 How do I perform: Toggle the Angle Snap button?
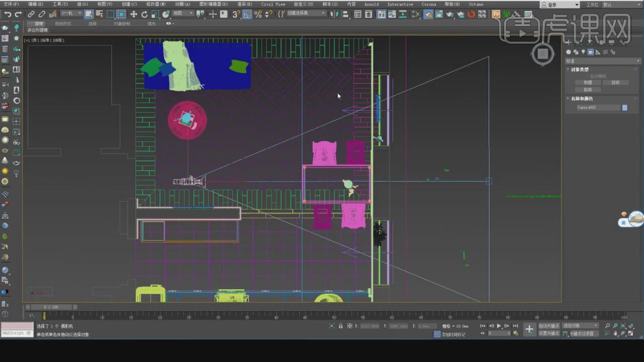[248, 14]
